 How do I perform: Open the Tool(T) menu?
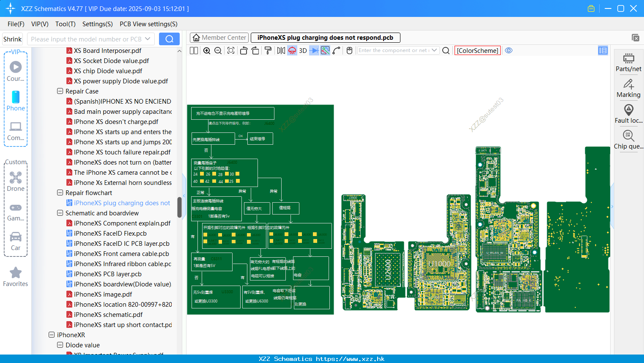tap(66, 24)
